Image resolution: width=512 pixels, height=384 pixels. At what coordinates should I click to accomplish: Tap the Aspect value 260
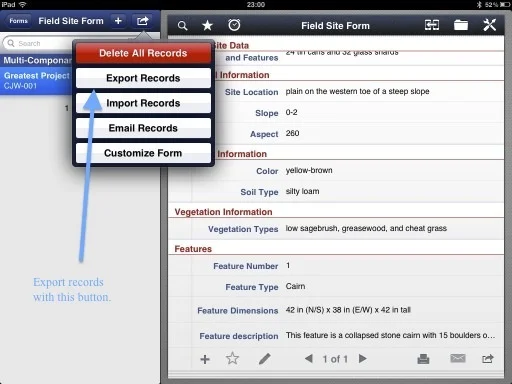coord(292,133)
